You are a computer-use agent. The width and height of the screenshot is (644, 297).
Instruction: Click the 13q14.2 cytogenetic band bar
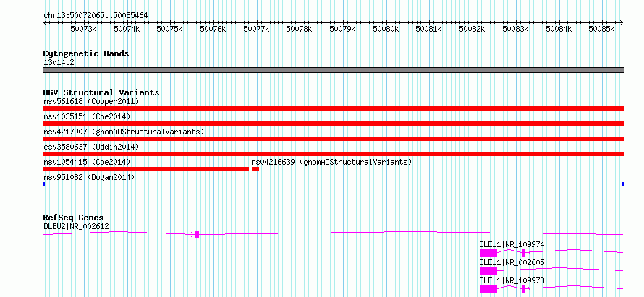[333, 70]
